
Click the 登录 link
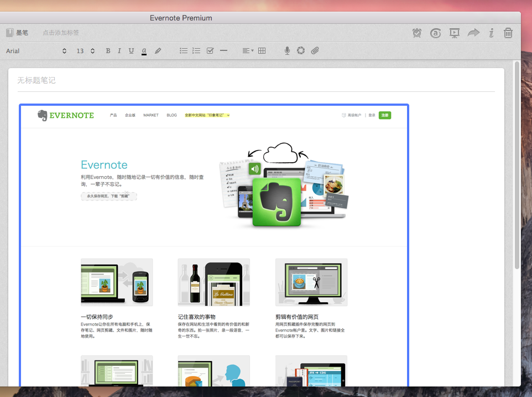(x=372, y=115)
